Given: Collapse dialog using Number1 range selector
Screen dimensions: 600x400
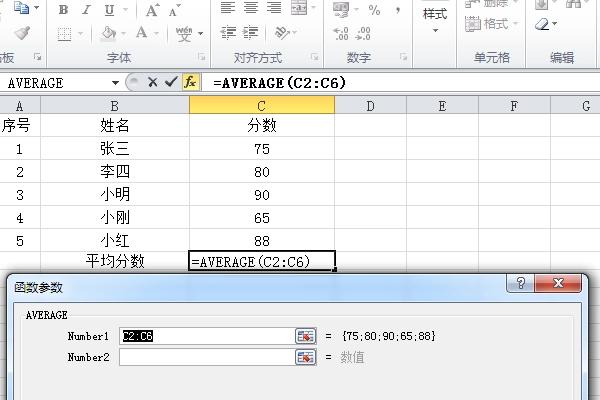Looking at the screenshot, I should point(305,336).
